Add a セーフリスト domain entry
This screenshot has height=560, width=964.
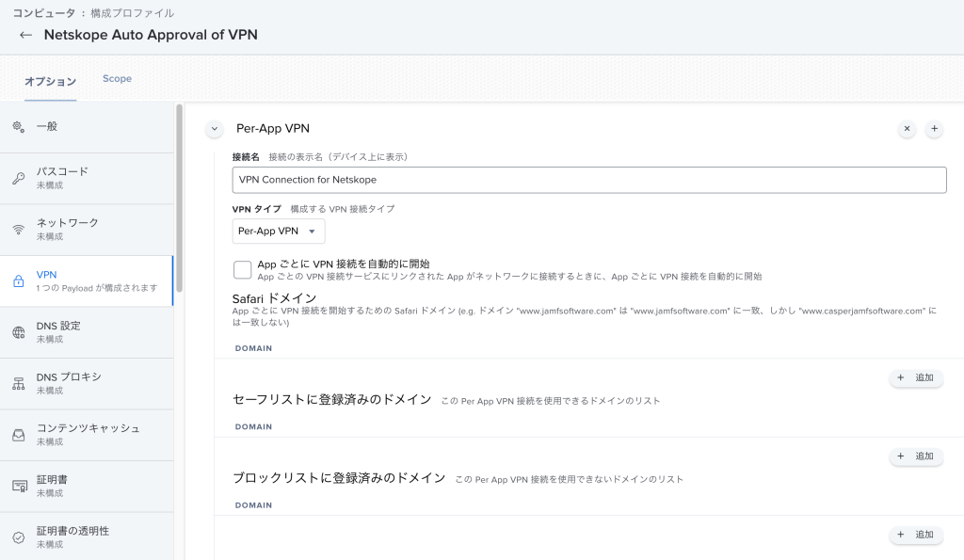tap(916, 456)
